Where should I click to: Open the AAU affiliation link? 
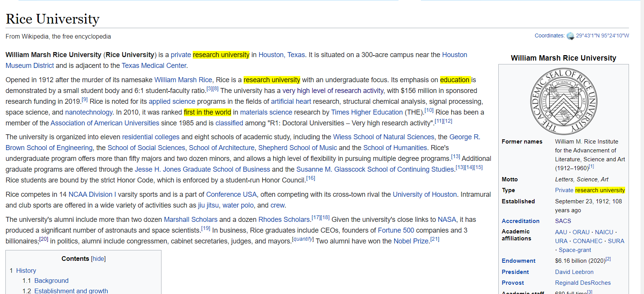[561, 232]
